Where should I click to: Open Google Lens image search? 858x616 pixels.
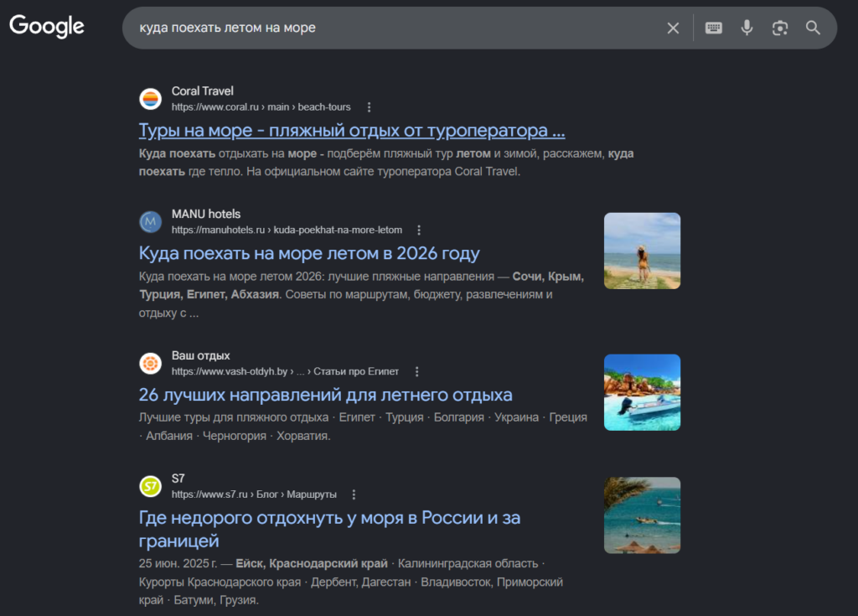(x=780, y=28)
